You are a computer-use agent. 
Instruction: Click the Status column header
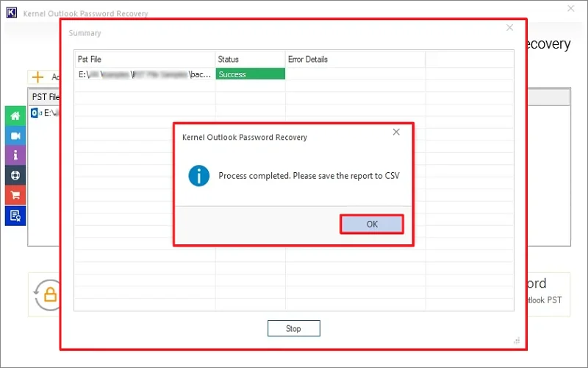tap(250, 60)
